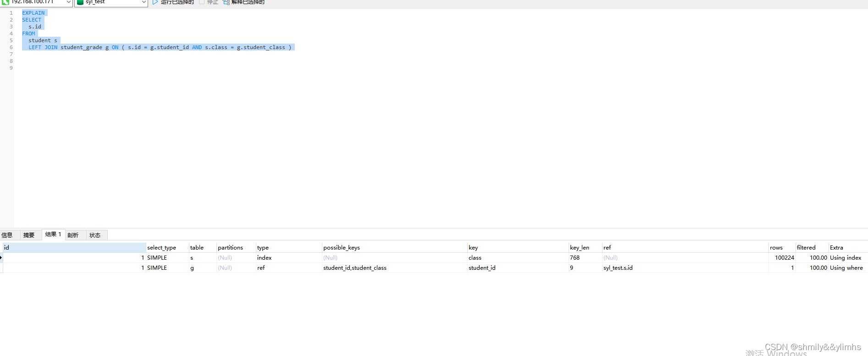Click the filtered column header

812,248
